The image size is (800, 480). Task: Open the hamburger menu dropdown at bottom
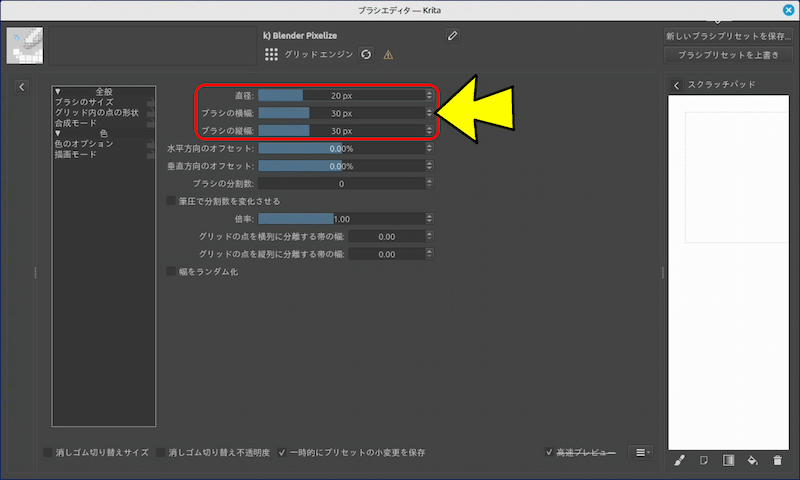642,453
